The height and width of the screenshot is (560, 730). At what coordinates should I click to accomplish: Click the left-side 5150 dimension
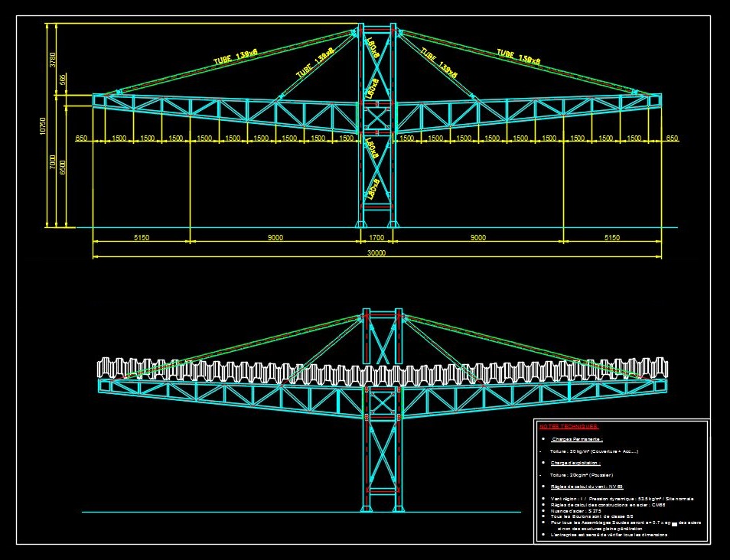tap(142, 238)
